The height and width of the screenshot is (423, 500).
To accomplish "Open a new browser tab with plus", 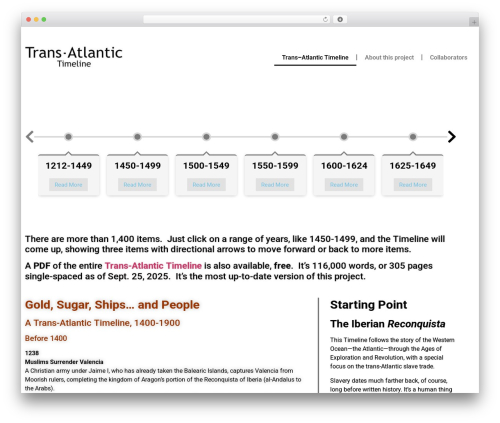I will (474, 22).
